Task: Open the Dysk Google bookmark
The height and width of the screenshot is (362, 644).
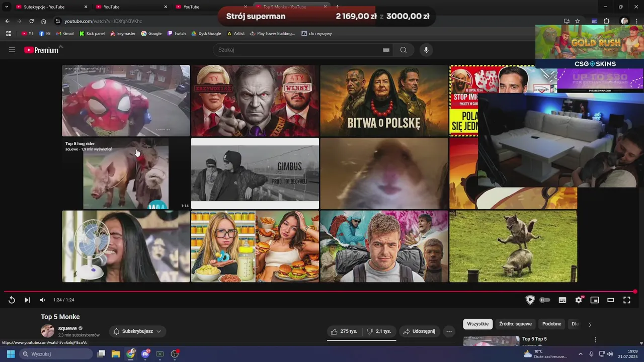Action: coord(206,34)
